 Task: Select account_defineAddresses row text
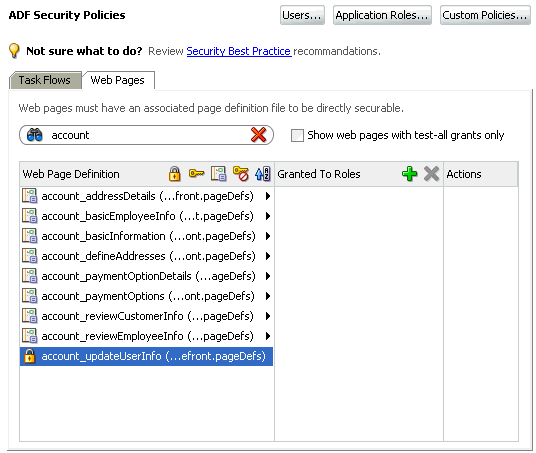[x=148, y=256]
